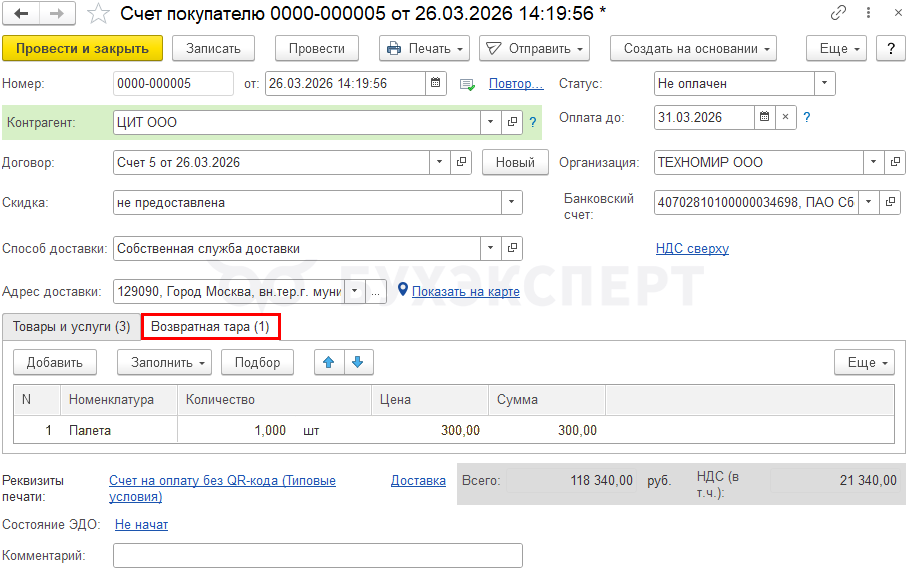Click the Номенклатура column header

(x=118, y=399)
